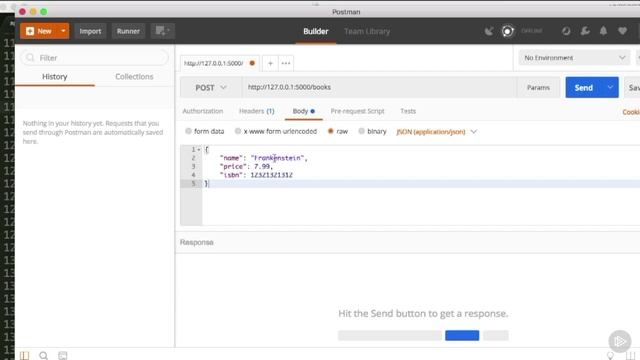Click the New button plus icon

coord(30,31)
